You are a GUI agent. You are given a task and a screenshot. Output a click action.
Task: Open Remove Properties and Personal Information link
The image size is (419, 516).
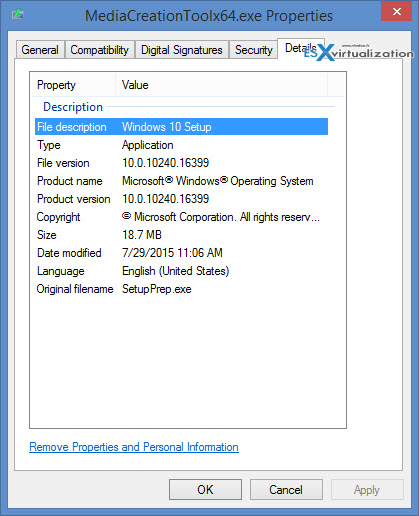134,447
